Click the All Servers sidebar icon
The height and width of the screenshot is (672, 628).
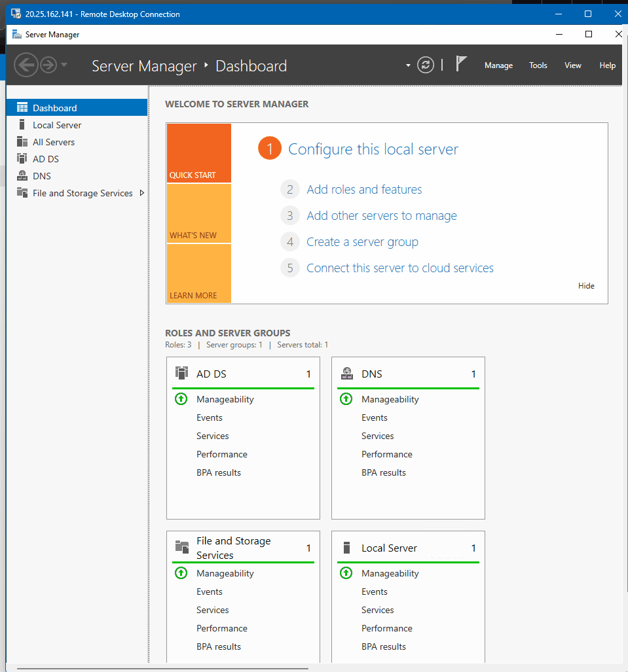22,141
